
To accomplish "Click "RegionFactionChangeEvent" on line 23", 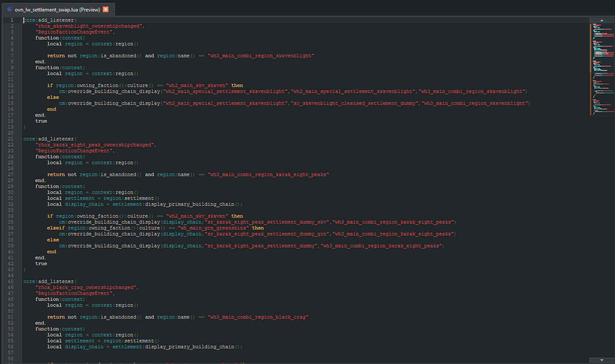I will coord(74,151).
